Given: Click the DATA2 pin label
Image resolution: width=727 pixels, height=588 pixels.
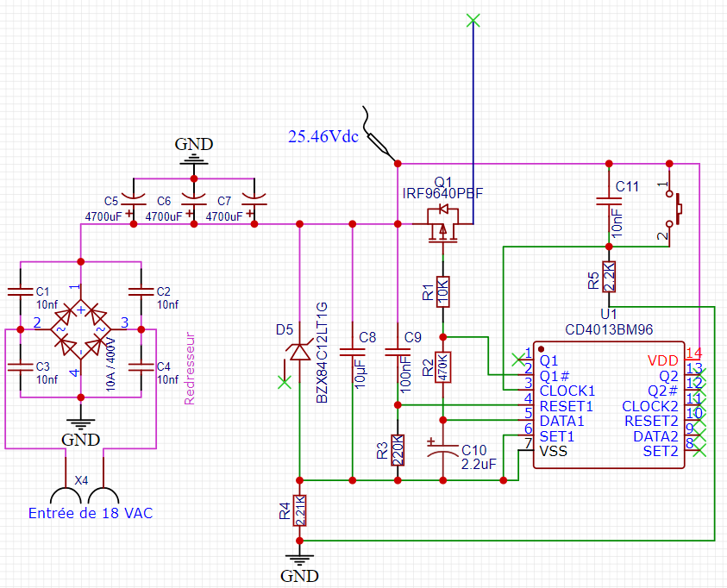Looking at the screenshot, I should (655, 436).
